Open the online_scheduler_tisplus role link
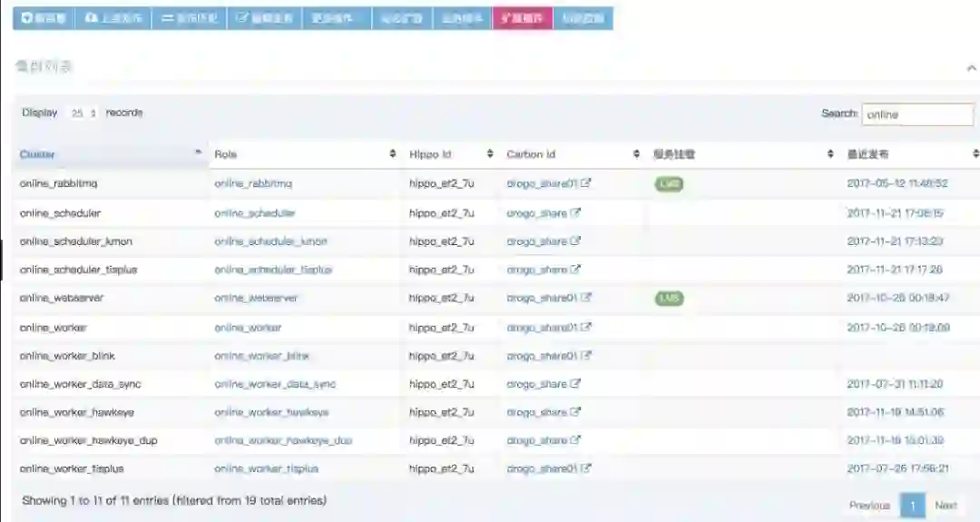Image resolution: width=980 pixels, height=522 pixels. tap(273, 270)
